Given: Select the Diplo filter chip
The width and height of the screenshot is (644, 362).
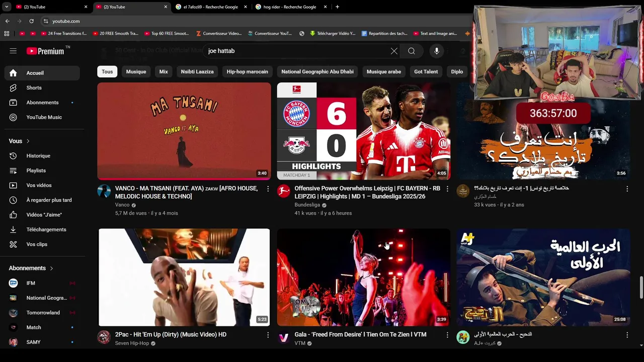Looking at the screenshot, I should point(457,71).
